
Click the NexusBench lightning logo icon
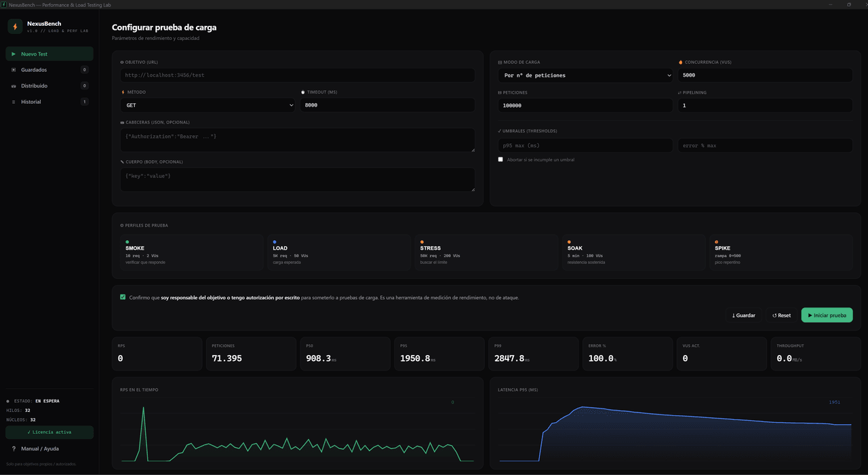[15, 26]
